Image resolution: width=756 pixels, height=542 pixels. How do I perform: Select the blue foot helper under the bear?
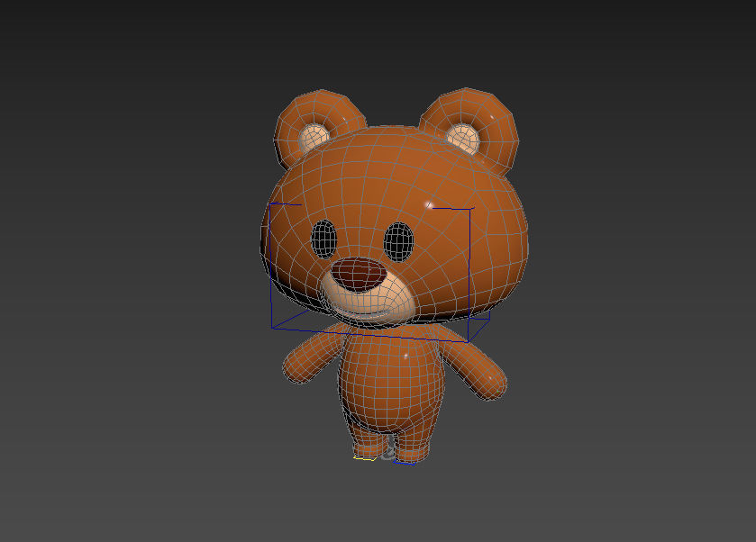404,463
